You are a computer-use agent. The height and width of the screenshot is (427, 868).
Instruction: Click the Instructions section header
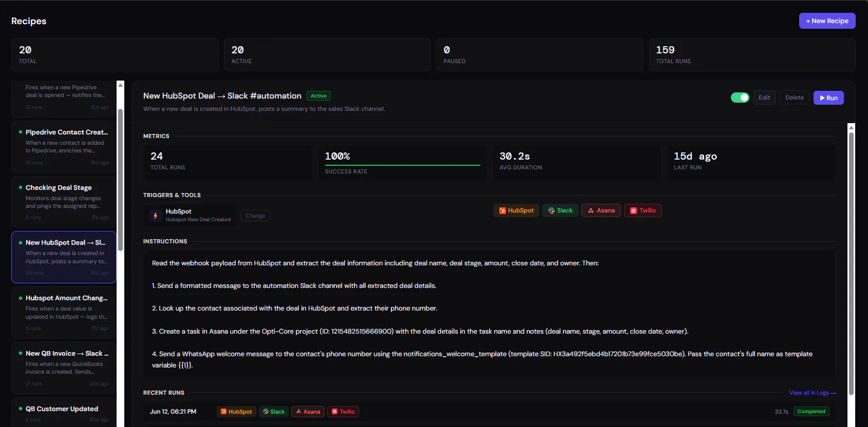pos(165,241)
